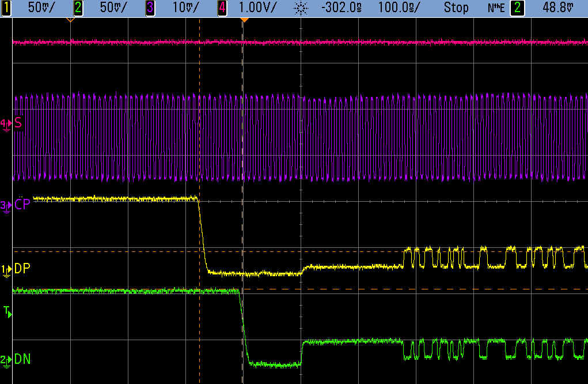Click the channel 4 ground marker beside S

[x=5, y=124]
